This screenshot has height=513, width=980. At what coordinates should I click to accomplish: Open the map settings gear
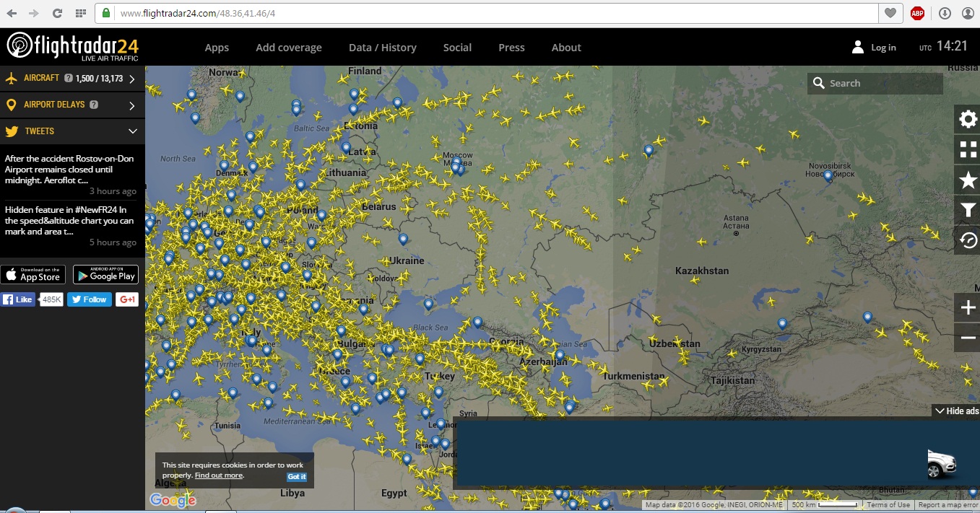(968, 120)
